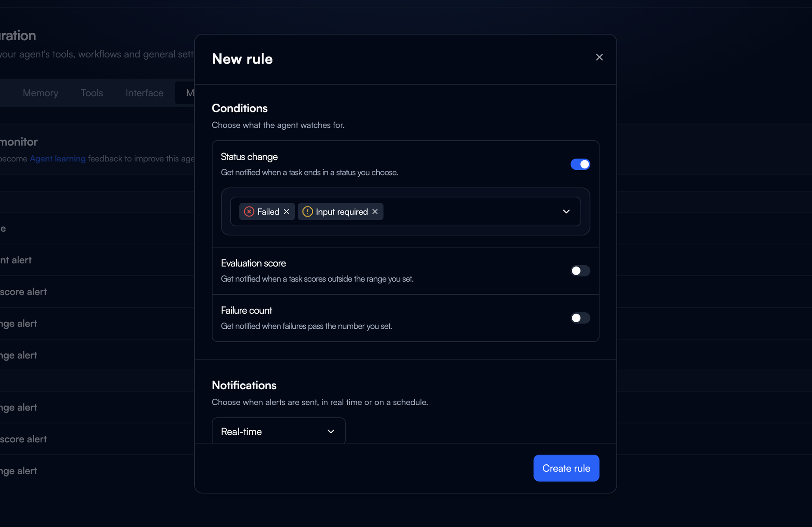The height and width of the screenshot is (527, 812).
Task: Close the New rule dialog
Action: (599, 57)
